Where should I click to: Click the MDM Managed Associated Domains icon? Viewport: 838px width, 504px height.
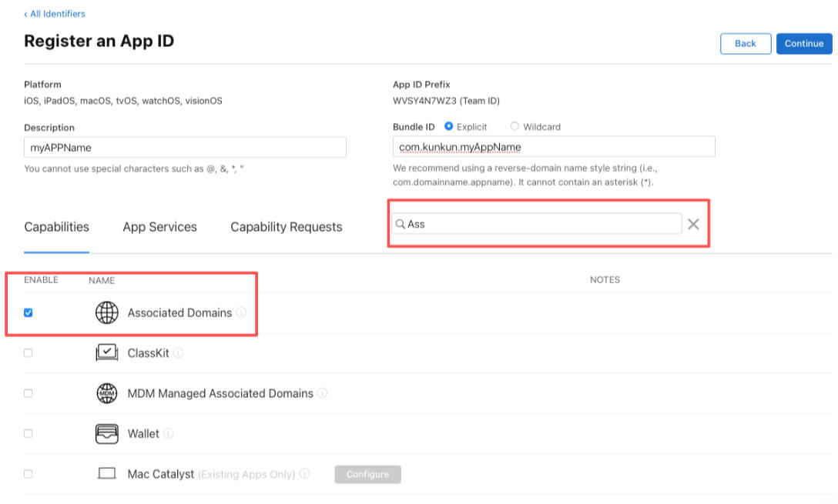tap(107, 393)
